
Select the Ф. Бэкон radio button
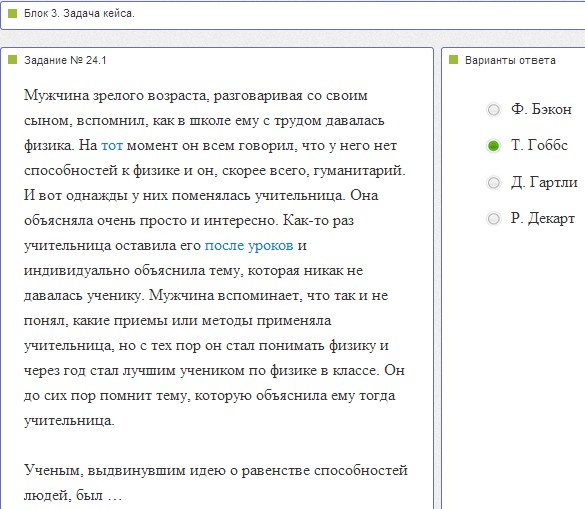pos(493,110)
